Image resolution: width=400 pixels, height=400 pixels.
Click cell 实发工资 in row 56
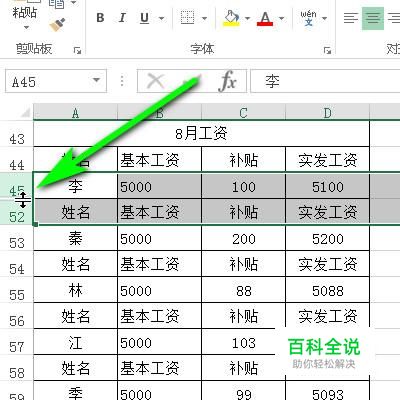(327, 316)
